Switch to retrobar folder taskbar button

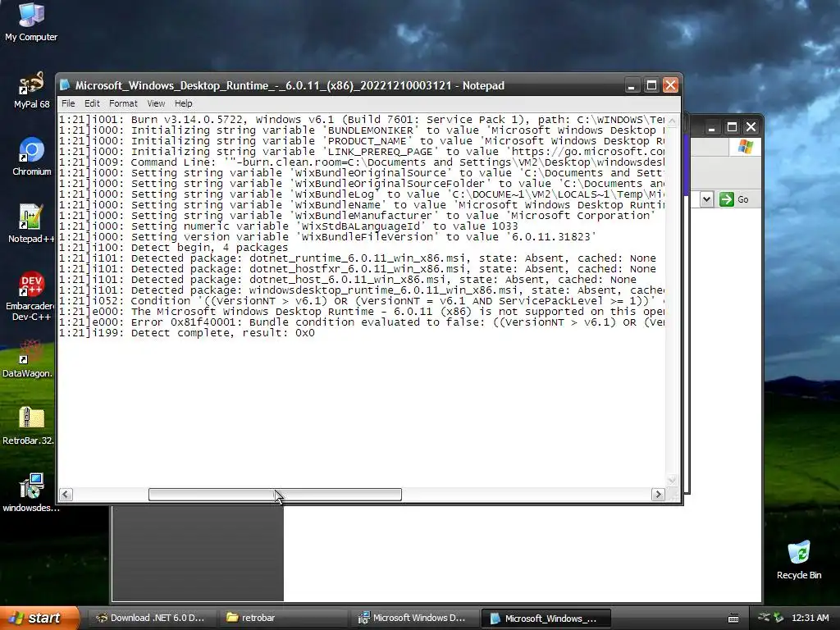coord(282,618)
